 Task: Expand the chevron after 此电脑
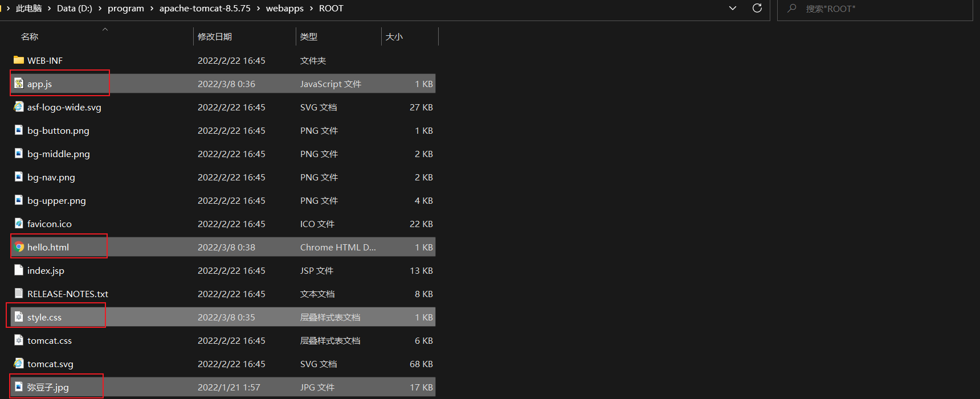(x=48, y=9)
